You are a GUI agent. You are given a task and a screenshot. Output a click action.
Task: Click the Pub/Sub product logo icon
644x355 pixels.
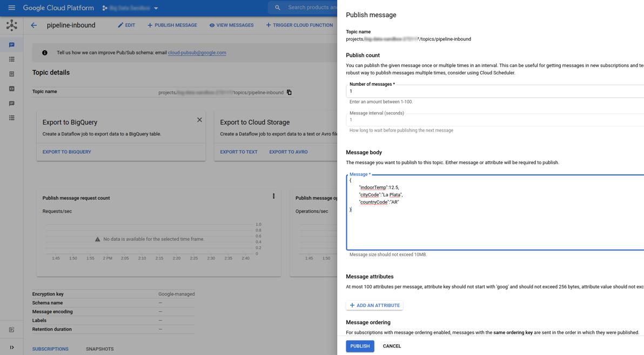pos(11,25)
